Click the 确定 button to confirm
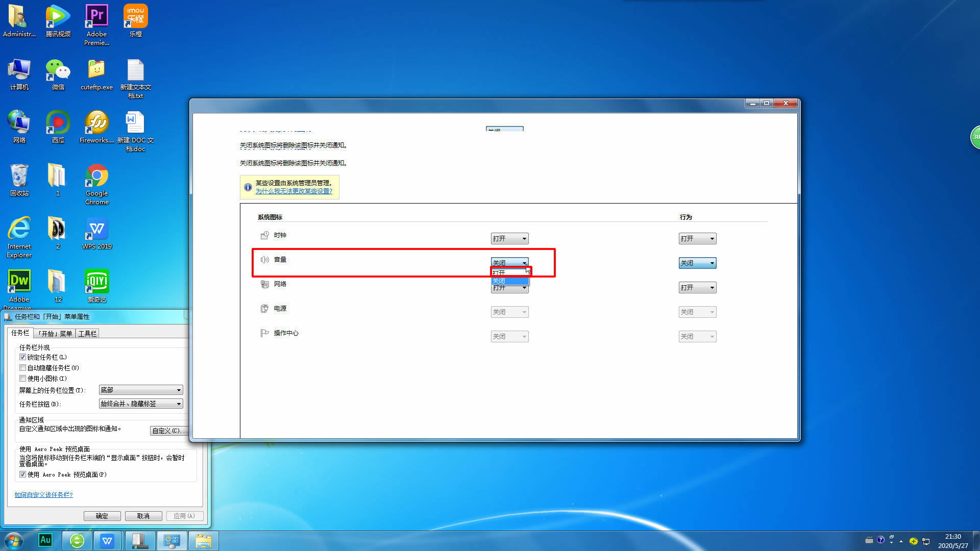The height and width of the screenshot is (551, 980). pyautogui.click(x=102, y=515)
